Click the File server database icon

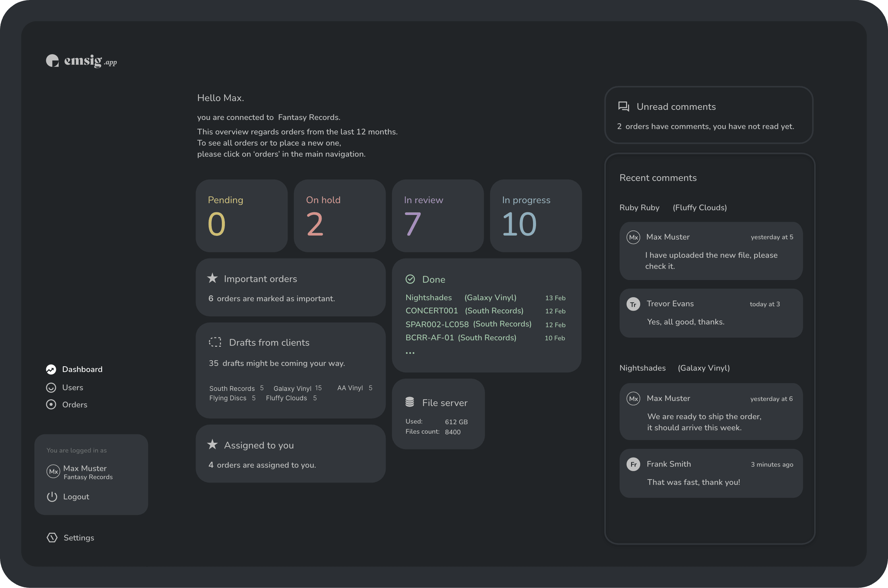click(x=410, y=402)
